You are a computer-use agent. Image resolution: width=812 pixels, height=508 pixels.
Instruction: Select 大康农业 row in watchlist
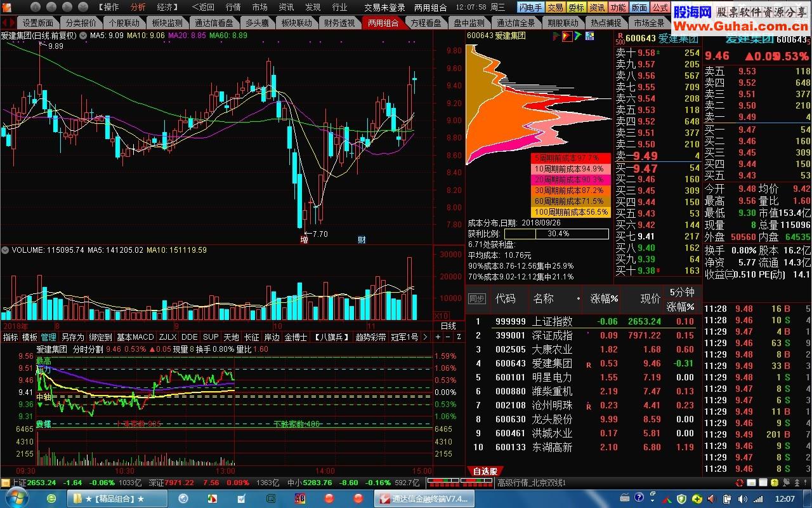[584, 349]
